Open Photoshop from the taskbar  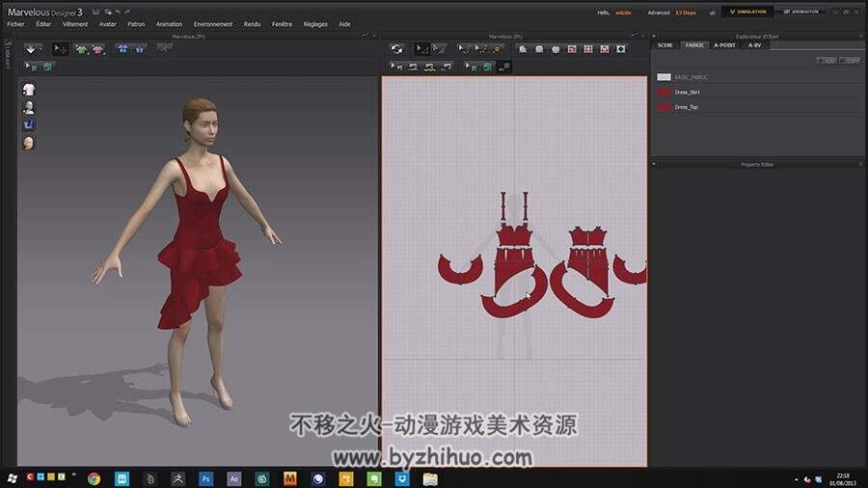(x=206, y=478)
